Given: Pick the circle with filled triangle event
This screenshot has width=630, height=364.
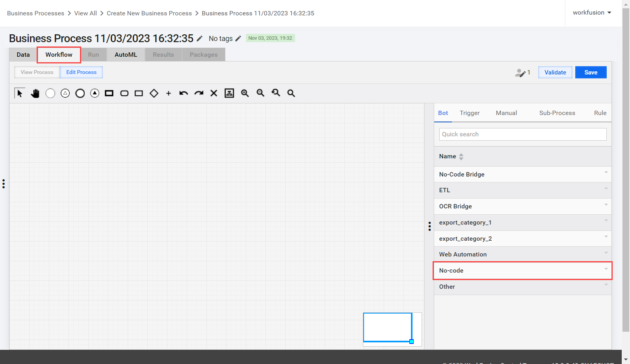Looking at the screenshot, I should point(95,93).
